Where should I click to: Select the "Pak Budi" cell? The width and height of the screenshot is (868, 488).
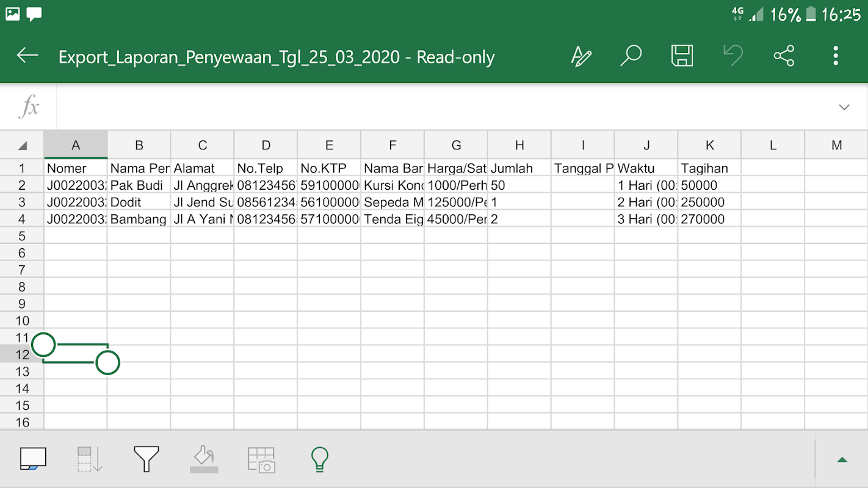click(x=139, y=185)
